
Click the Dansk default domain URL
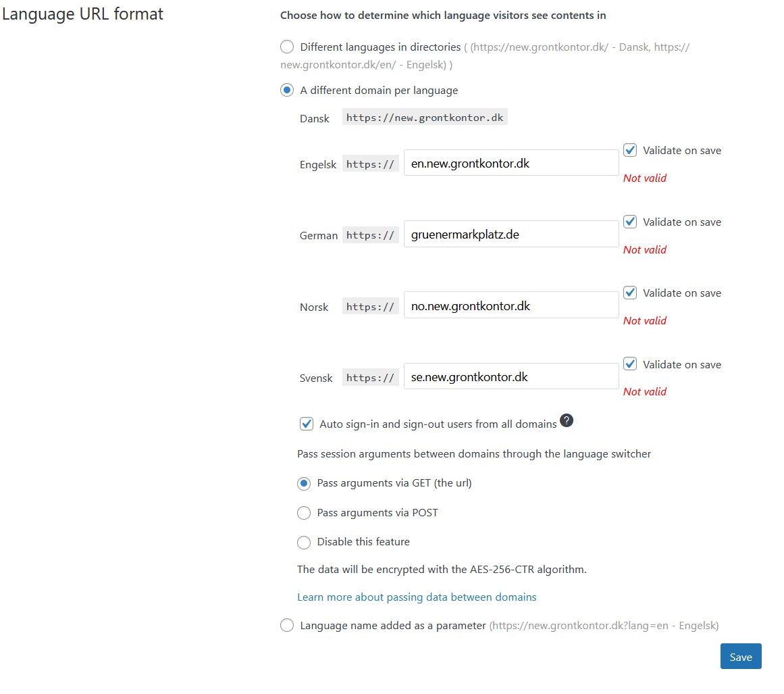425,118
